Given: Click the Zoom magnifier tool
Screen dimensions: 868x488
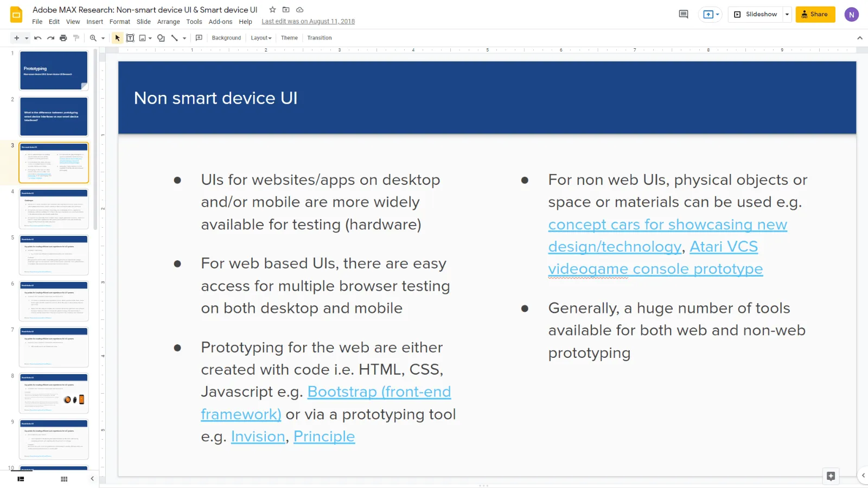Looking at the screenshot, I should coord(93,38).
